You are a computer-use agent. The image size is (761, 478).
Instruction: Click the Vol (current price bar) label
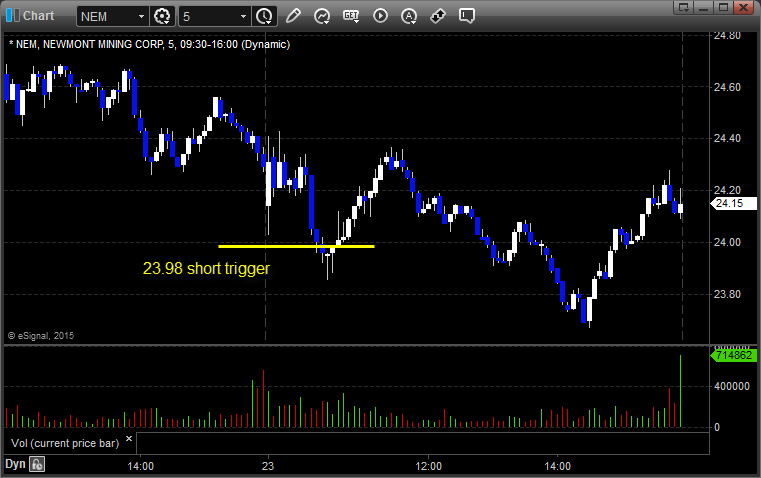65,443
